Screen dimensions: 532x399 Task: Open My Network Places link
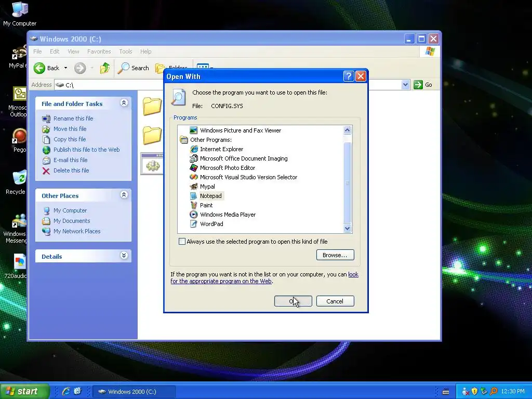77,231
